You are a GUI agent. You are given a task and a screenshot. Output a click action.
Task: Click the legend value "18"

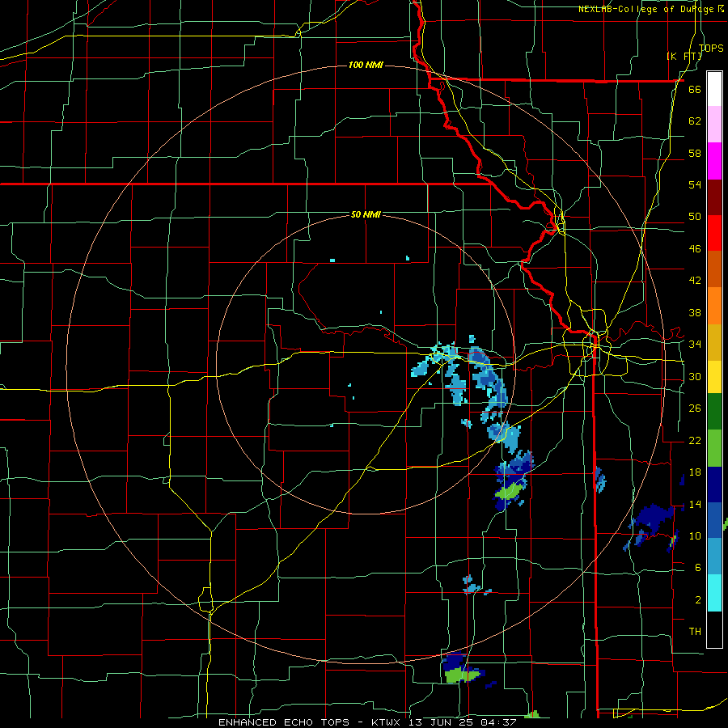(x=695, y=472)
